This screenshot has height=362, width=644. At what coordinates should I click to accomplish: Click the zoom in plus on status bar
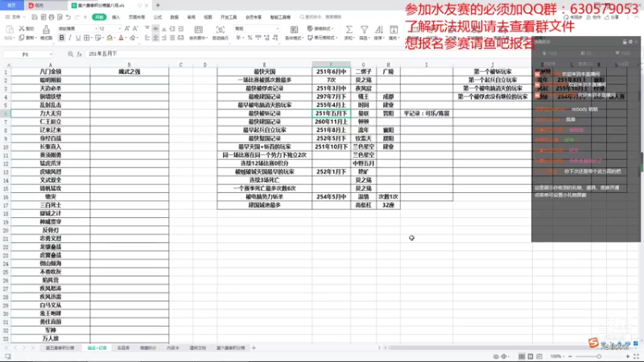pos(628,356)
